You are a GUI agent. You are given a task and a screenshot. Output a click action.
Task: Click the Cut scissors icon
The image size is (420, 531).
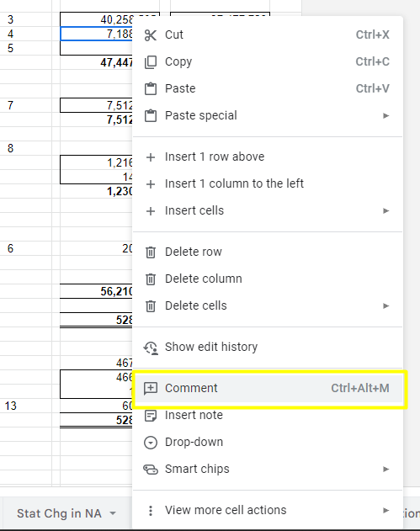[x=151, y=35]
